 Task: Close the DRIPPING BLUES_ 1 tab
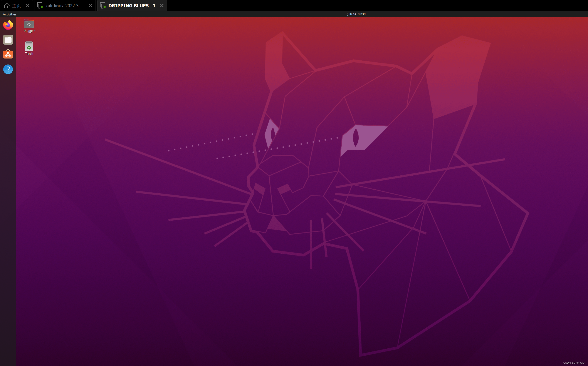[162, 6]
